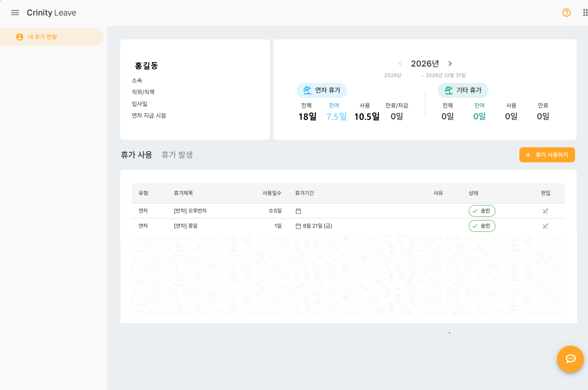The height and width of the screenshot is (390, 588).
Task: Click the edit icon for 종일 row
Action: click(x=545, y=226)
